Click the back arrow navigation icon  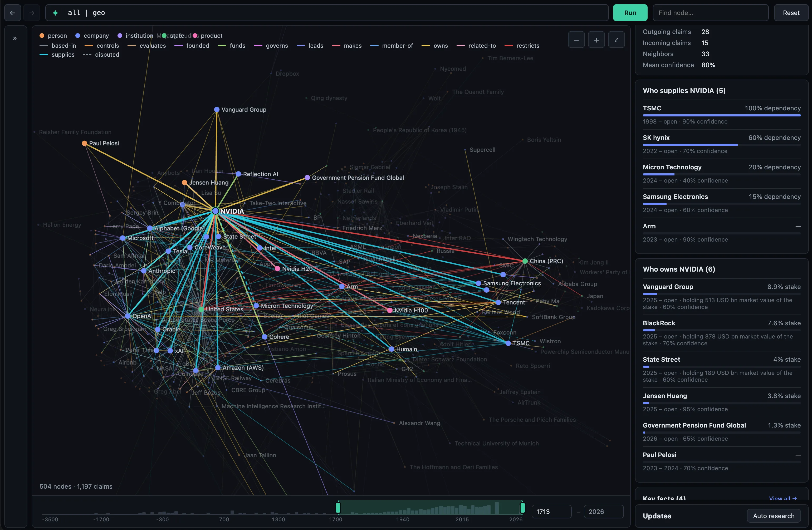point(13,13)
